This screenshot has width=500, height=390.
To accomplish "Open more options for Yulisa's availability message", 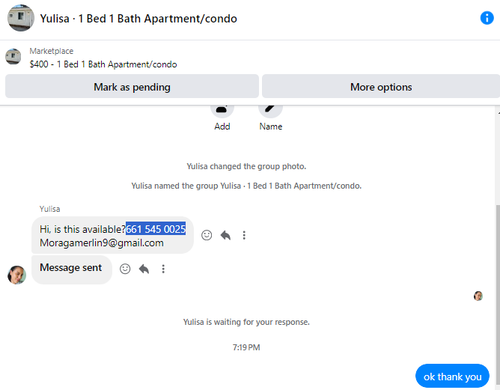I will [x=244, y=235].
